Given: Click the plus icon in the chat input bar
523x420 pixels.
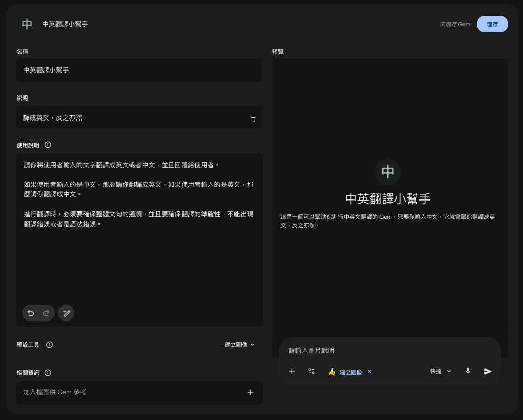Looking at the screenshot, I should coord(292,371).
